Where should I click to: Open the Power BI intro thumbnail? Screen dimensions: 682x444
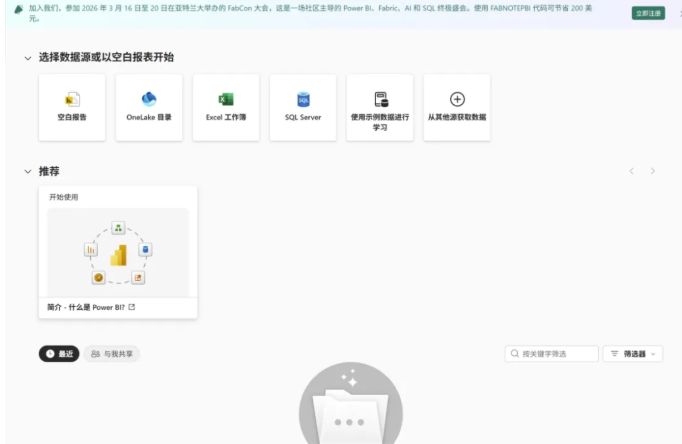pos(118,252)
